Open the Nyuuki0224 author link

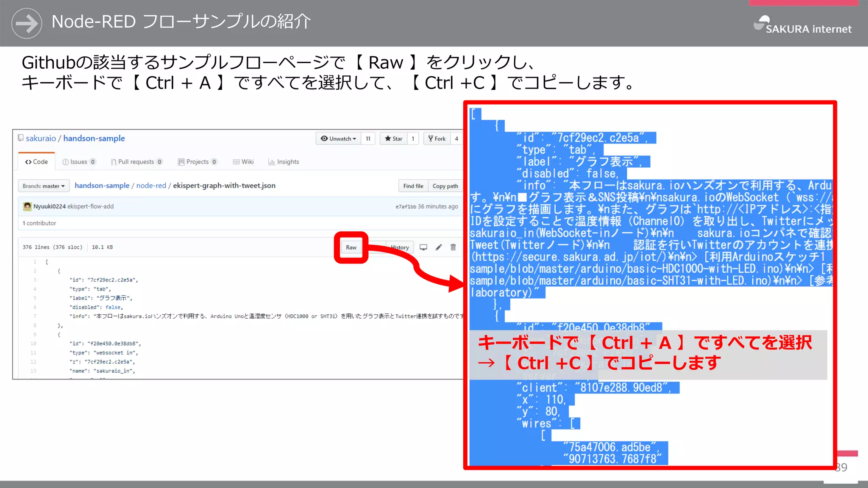click(x=50, y=206)
